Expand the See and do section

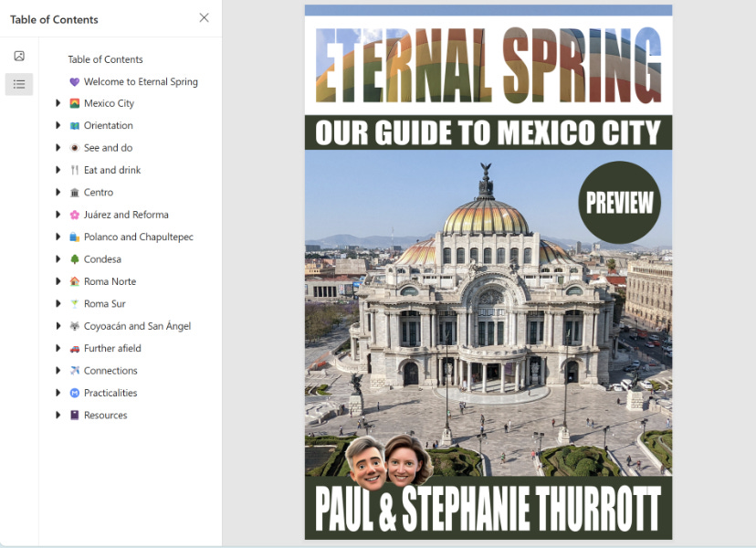click(58, 147)
